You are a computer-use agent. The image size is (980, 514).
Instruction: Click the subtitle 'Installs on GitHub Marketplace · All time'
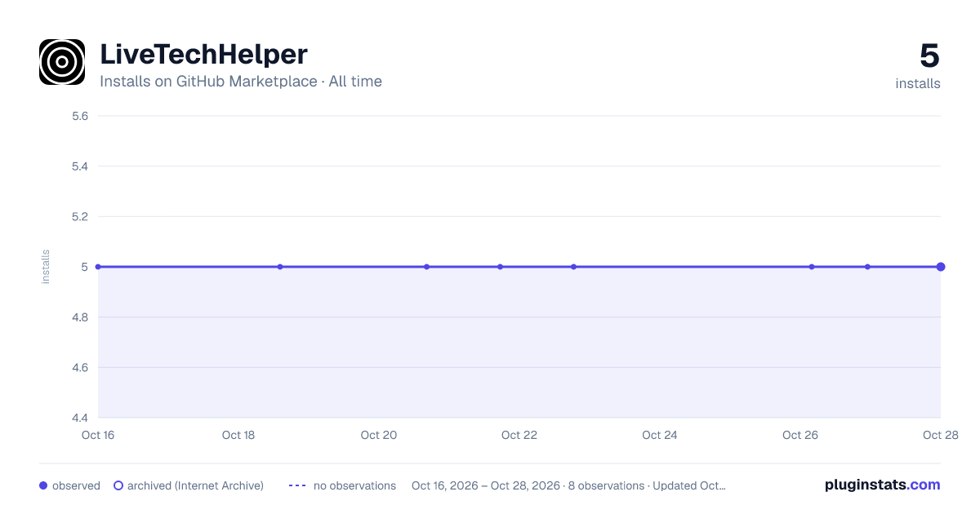pos(241,82)
